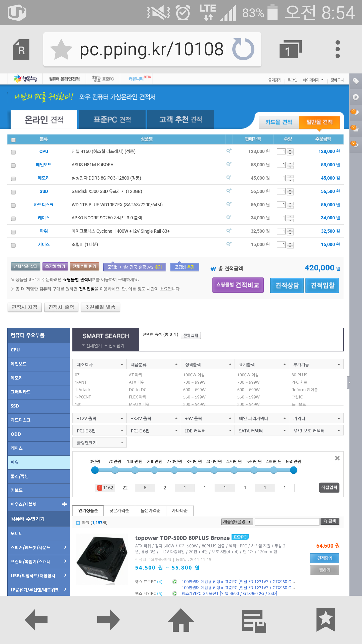Click the 견적입찰 button
The height and width of the screenshot is (644, 362).
pos(322,286)
